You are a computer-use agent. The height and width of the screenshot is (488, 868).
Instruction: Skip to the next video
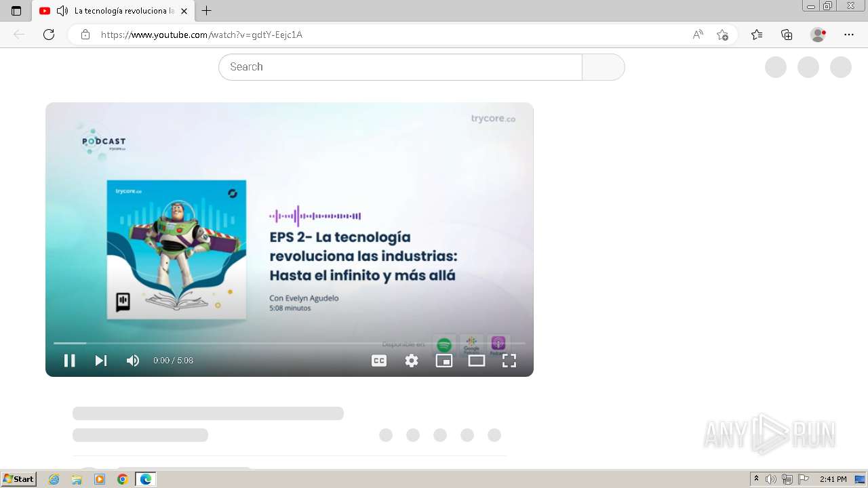pyautogui.click(x=101, y=361)
